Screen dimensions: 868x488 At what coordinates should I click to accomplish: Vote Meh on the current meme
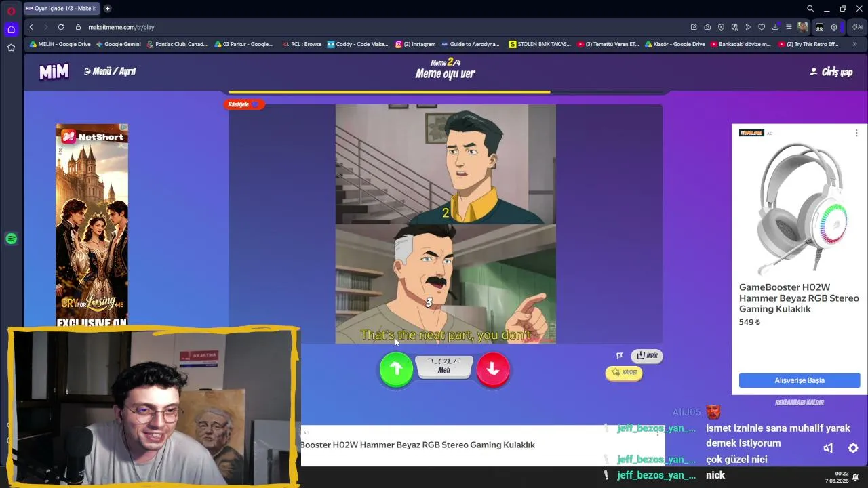coord(444,367)
